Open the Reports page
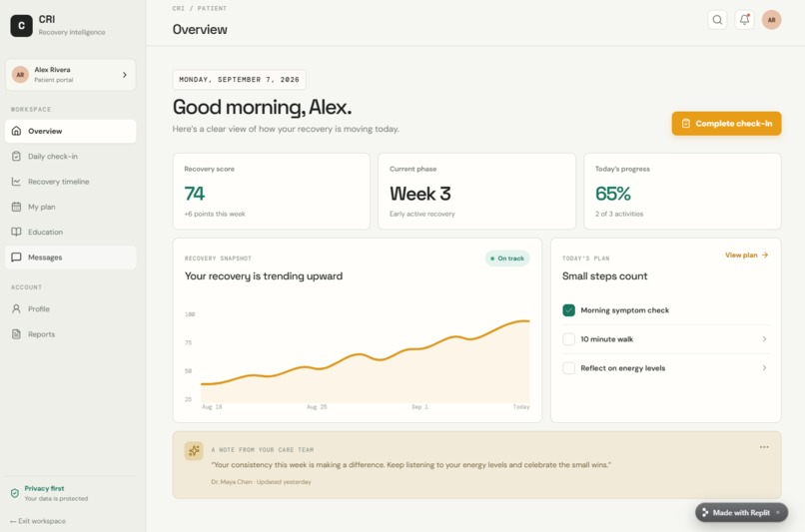Screen dimensions: 805x532 pyautogui.click(x=70, y=334)
